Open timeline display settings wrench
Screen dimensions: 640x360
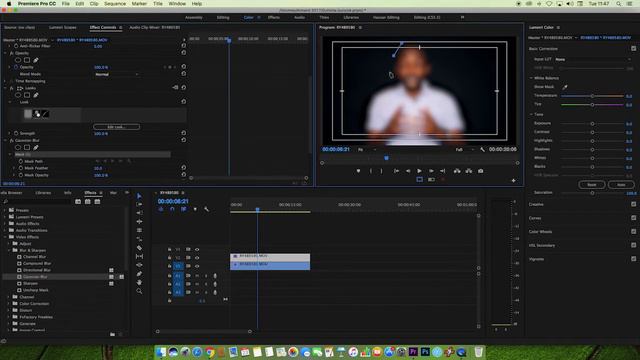point(207,209)
